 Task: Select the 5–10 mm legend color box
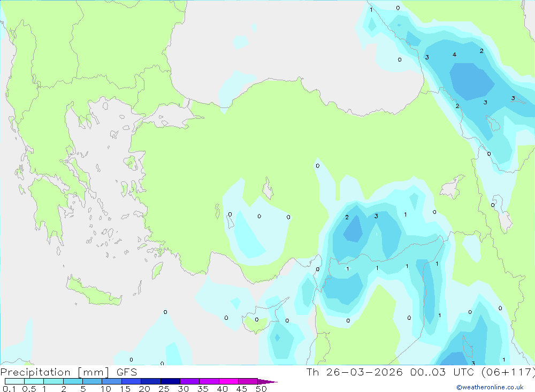[93, 381]
